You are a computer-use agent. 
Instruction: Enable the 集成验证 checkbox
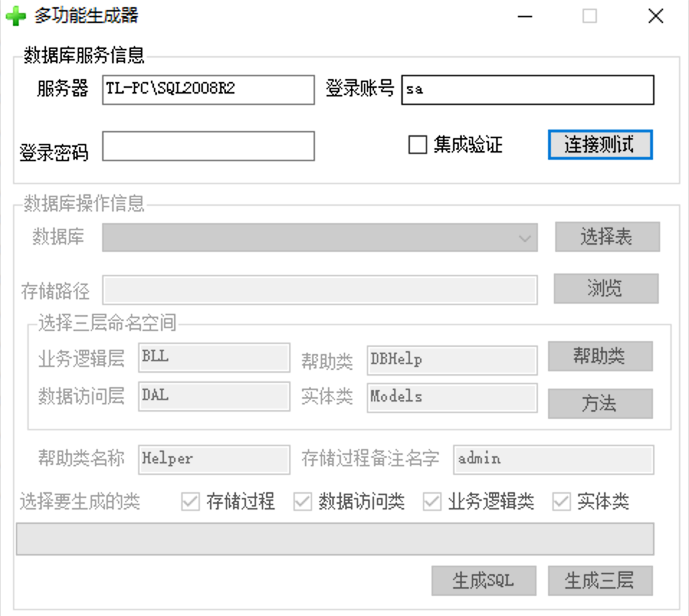418,145
